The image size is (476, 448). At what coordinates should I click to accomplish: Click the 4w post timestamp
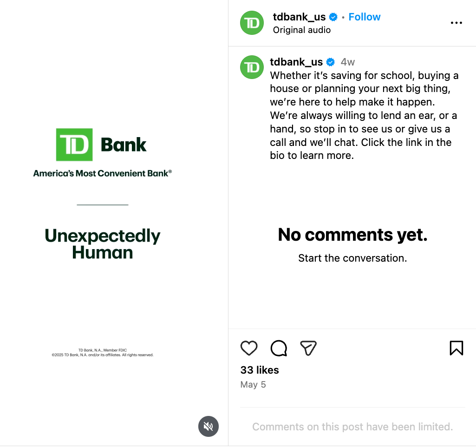tap(347, 61)
